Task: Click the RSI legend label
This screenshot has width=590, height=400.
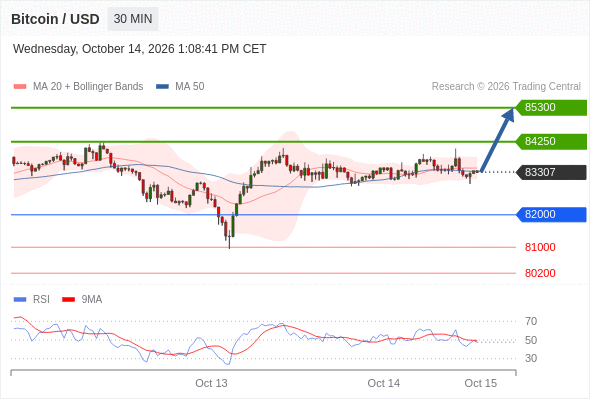Action: point(41,300)
